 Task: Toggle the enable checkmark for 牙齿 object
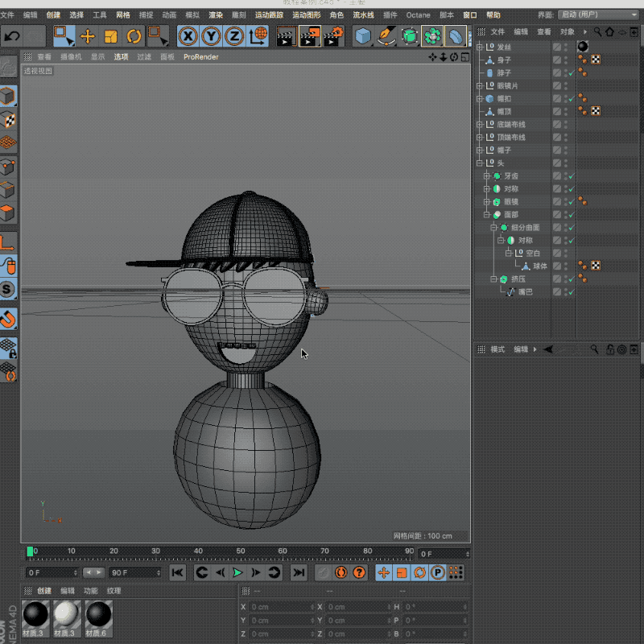[x=571, y=176]
